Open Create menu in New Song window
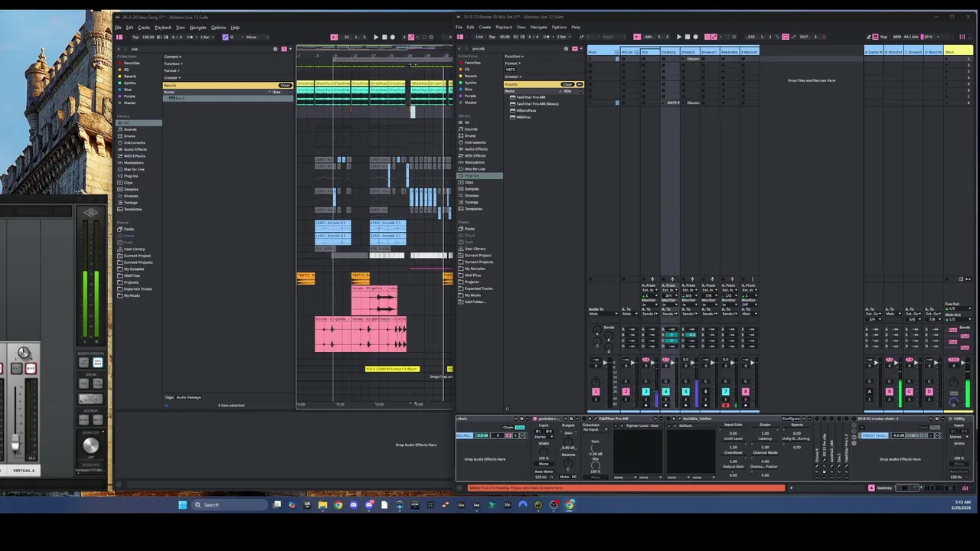The width and height of the screenshot is (980, 551). click(x=143, y=28)
